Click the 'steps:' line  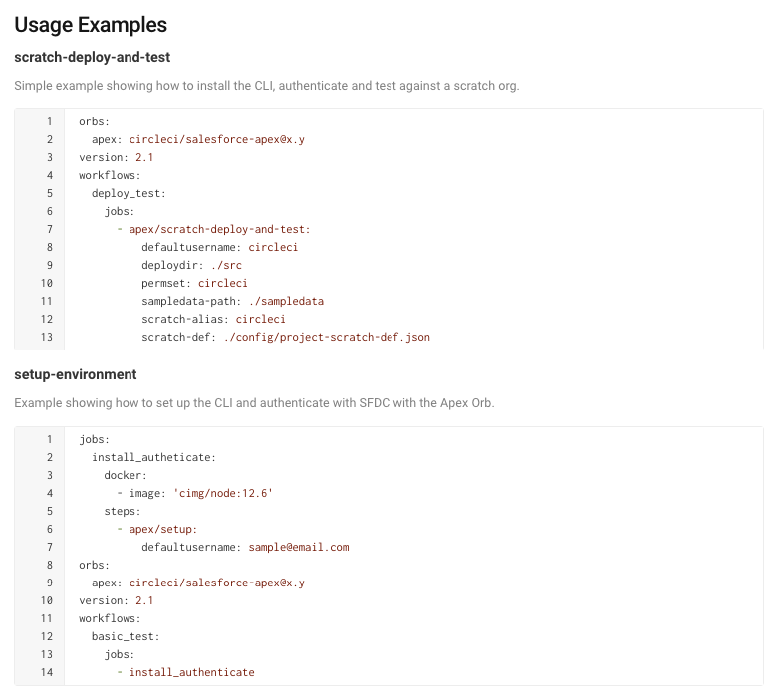(123, 511)
